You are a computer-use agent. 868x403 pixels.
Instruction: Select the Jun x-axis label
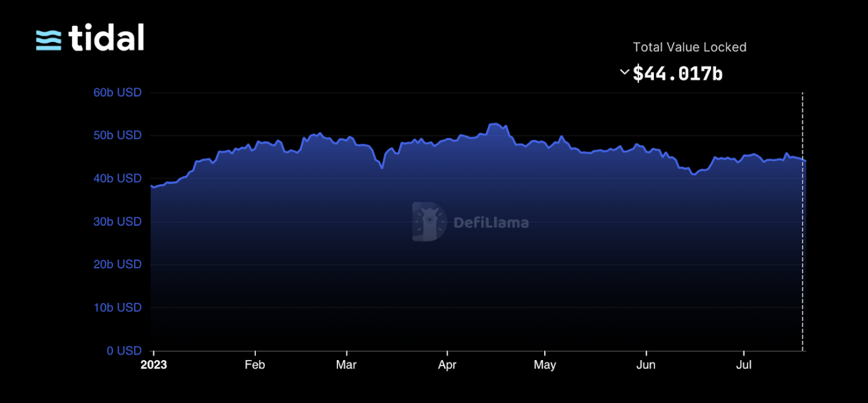(x=646, y=365)
